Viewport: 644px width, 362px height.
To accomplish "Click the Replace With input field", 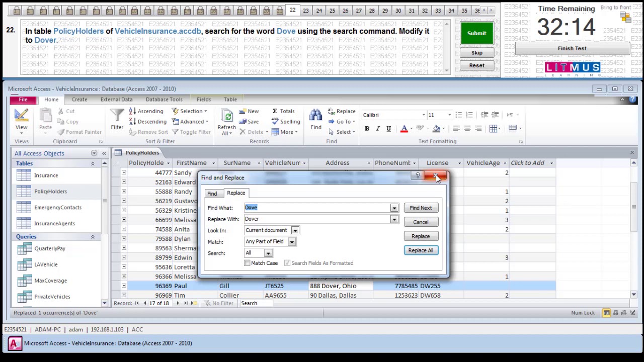I will point(317,219).
